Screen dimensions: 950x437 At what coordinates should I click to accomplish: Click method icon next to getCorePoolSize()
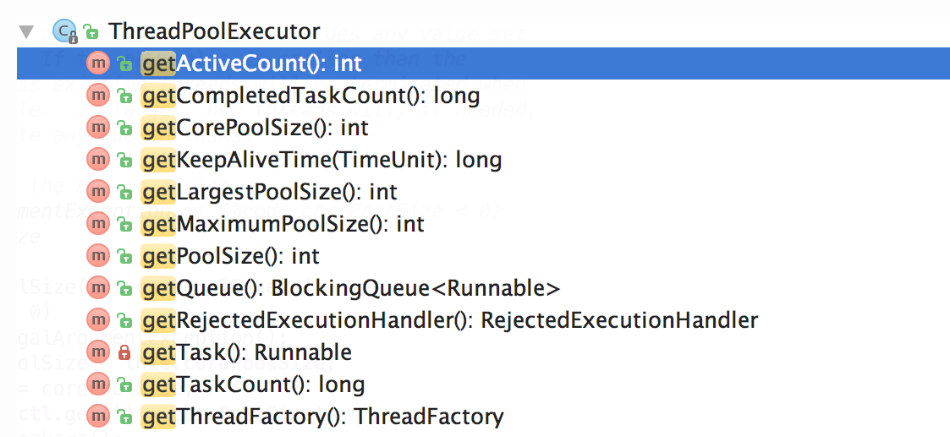click(98, 128)
